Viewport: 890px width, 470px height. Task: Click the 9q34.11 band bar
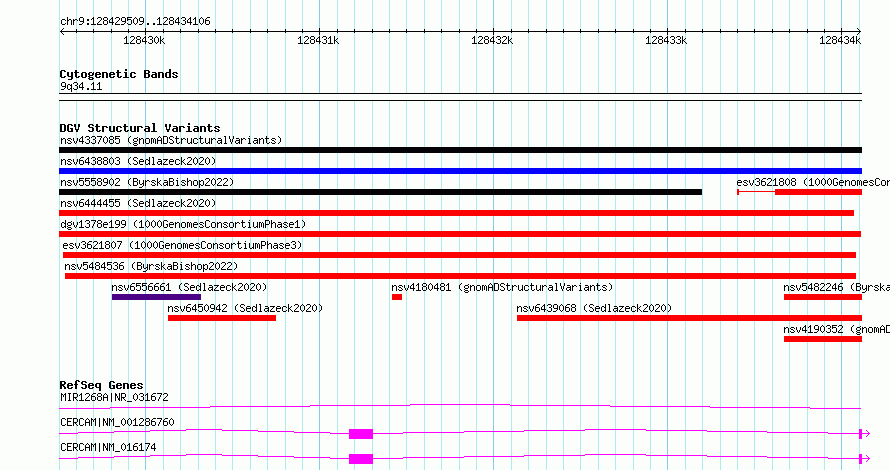(x=460, y=97)
